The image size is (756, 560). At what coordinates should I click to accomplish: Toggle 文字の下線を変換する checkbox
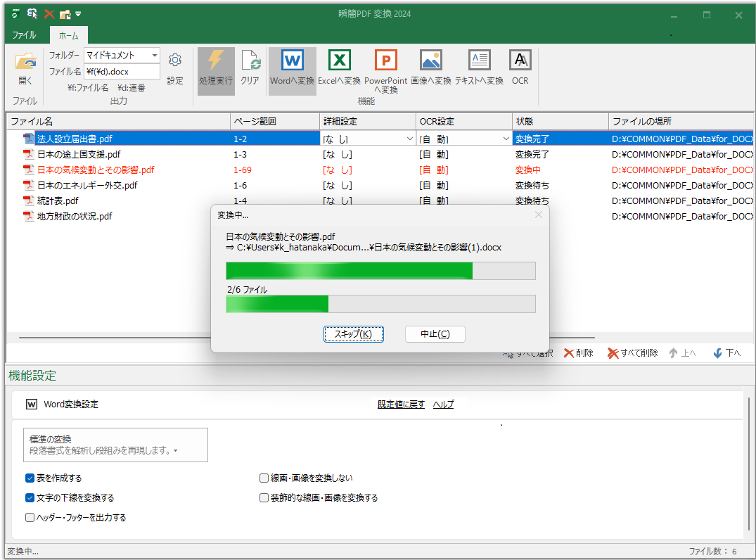pyautogui.click(x=30, y=498)
